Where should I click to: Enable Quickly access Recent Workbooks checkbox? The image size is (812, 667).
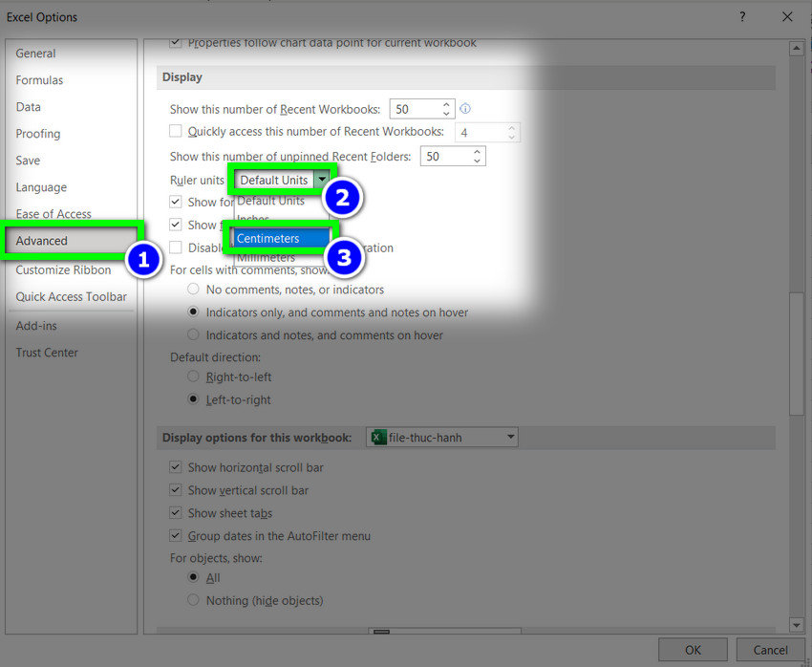pyautogui.click(x=176, y=132)
